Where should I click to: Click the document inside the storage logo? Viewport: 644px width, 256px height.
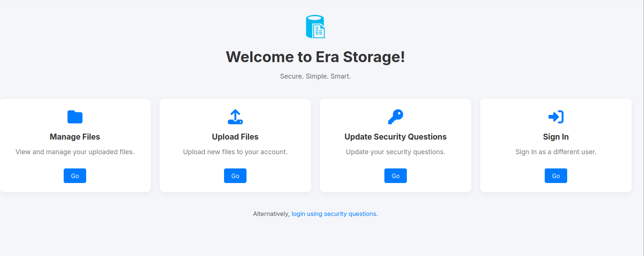[319, 31]
